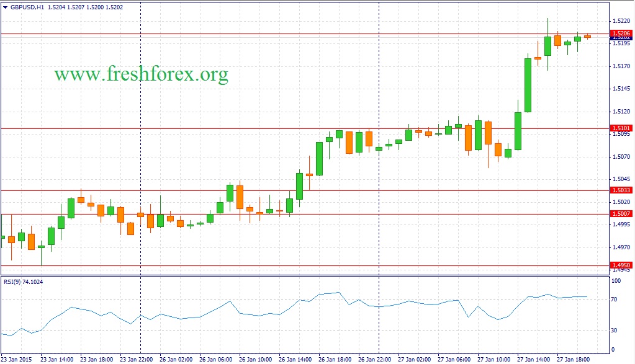Open the dropdown triangle beside GBPUSD,H1
The image size is (635, 364).
pyautogui.click(x=5, y=7)
